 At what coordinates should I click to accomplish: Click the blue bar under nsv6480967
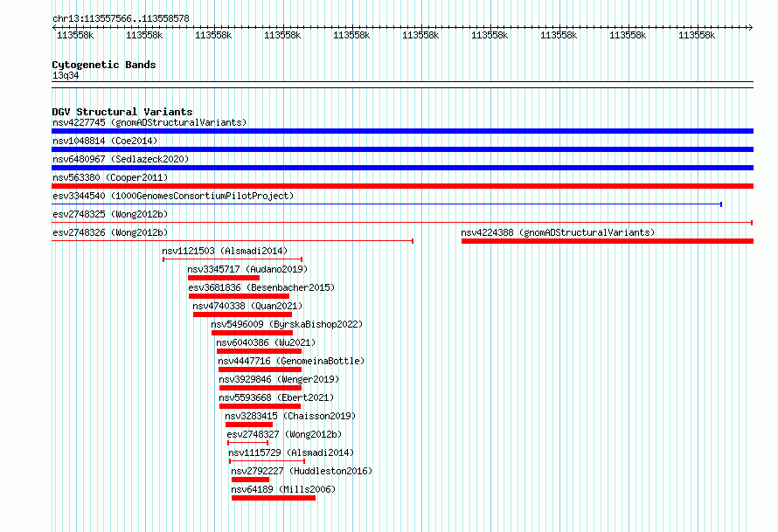click(402, 168)
